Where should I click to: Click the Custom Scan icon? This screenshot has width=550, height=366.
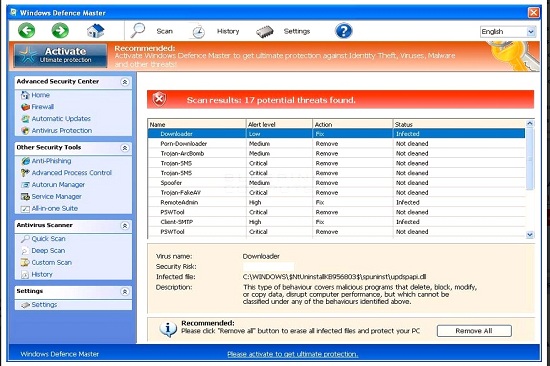[25, 262]
